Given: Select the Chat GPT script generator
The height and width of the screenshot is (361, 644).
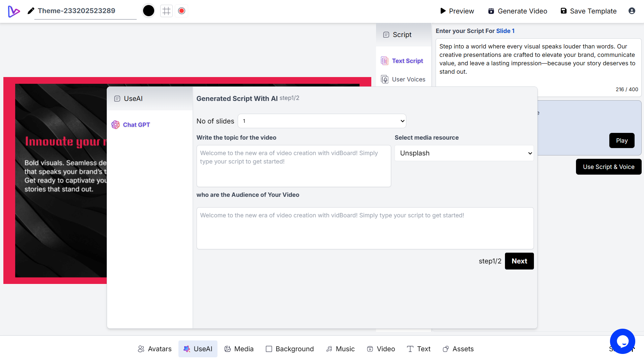Looking at the screenshot, I should pos(136,124).
